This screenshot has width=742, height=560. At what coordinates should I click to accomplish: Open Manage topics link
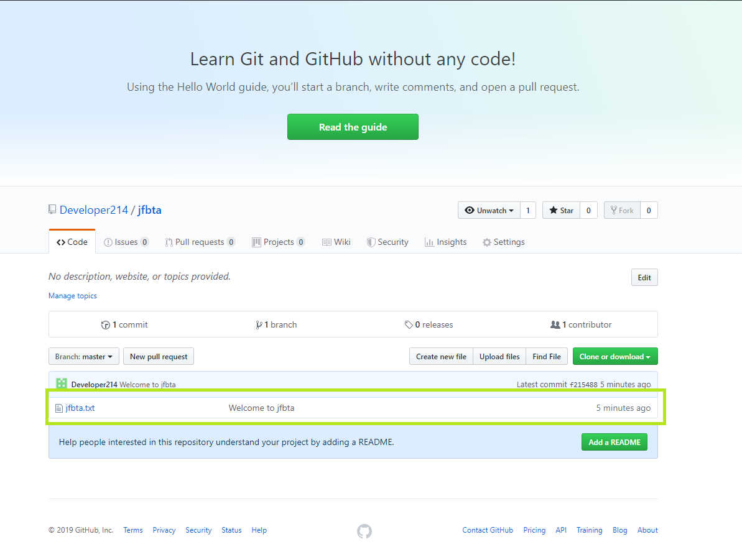72,296
